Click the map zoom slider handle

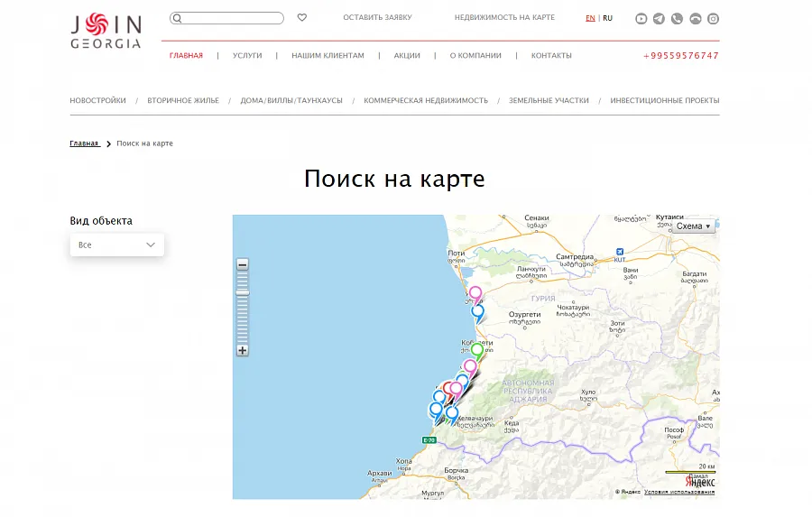[x=243, y=292]
